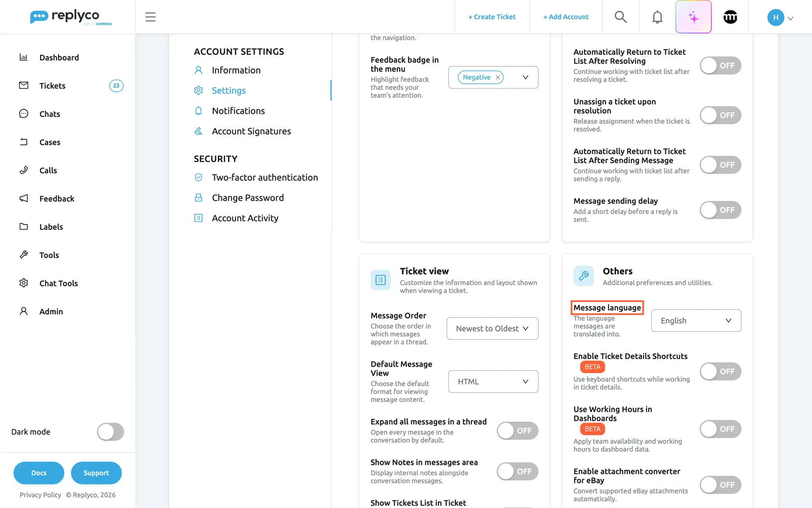Click the Docs button
The image size is (812, 508).
[x=39, y=473]
